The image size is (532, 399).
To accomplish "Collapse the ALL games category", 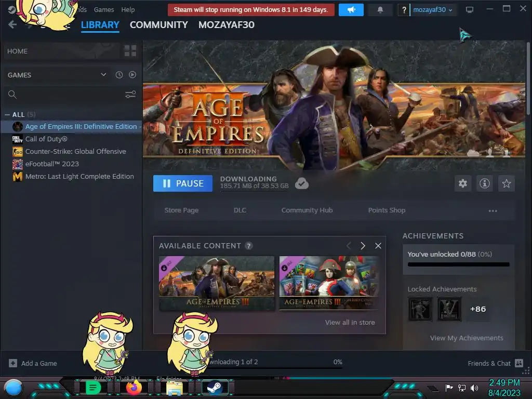I will 7,115.
